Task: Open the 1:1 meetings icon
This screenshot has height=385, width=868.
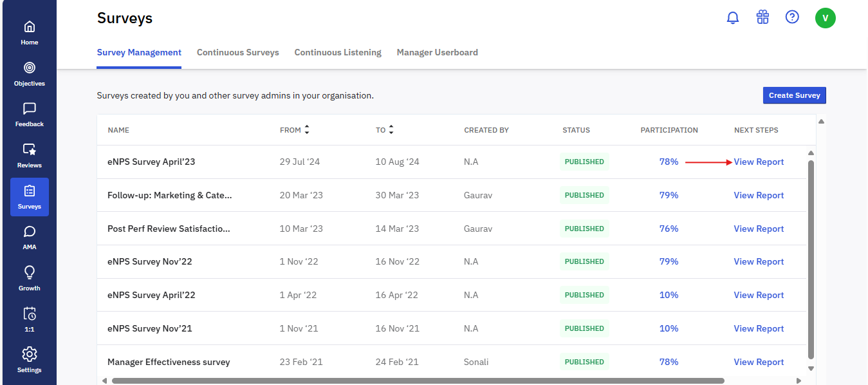Action: click(30, 319)
